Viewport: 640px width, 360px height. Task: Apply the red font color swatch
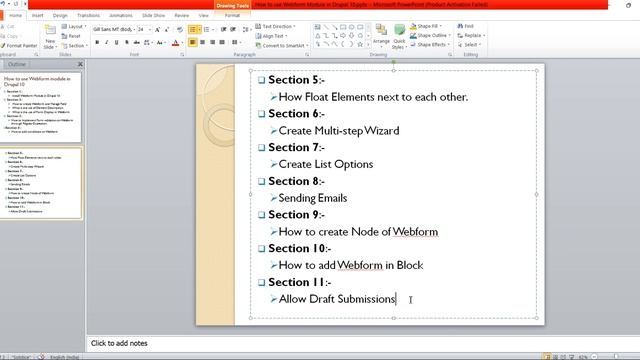click(x=176, y=42)
